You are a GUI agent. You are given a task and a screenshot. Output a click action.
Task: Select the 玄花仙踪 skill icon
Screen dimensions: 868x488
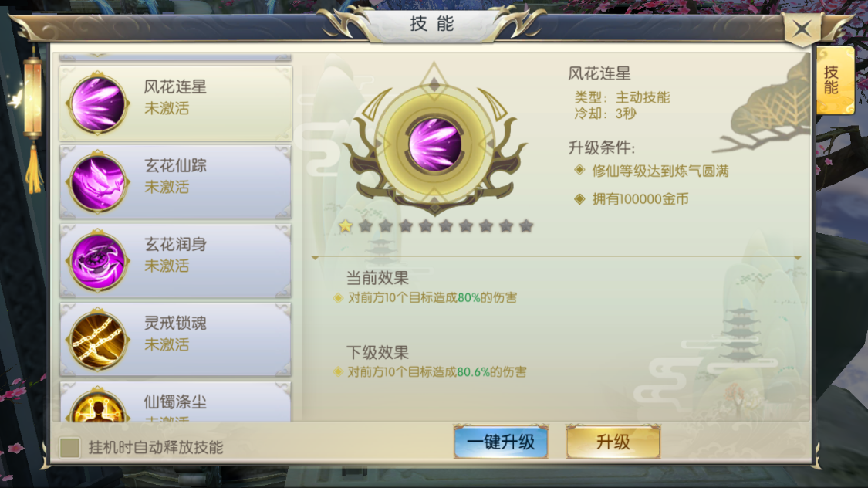coord(97,182)
